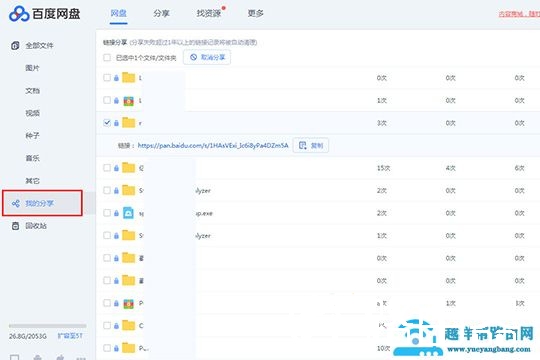Click the red link at the top right corner
The height and width of the screenshot is (360, 540).
pos(519,14)
